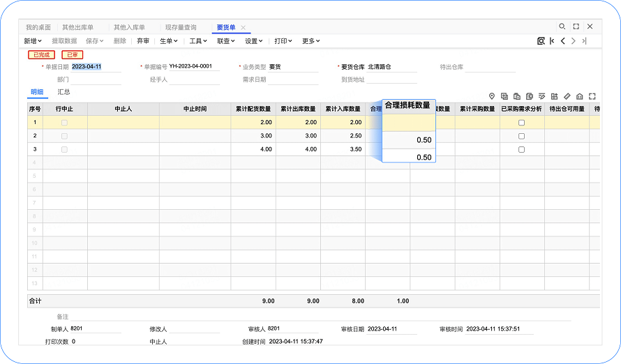This screenshot has width=621, height=364.
Task: Click the 弃审 button
Action: (x=142, y=41)
